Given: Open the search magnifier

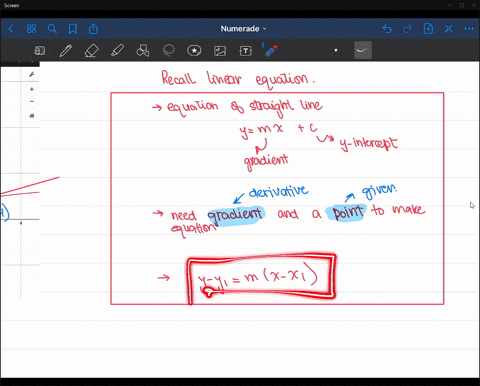Looking at the screenshot, I should pyautogui.click(x=52, y=29).
